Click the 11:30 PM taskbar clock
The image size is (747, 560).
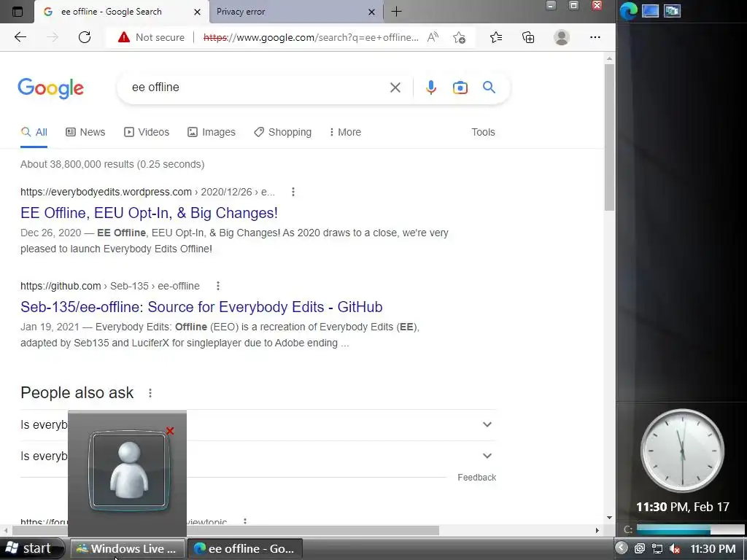click(x=713, y=548)
